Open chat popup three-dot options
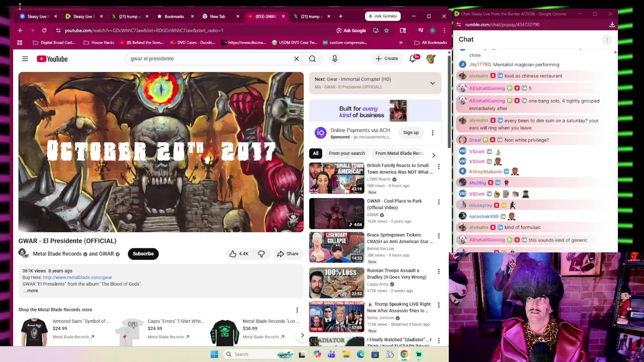 pyautogui.click(x=607, y=39)
